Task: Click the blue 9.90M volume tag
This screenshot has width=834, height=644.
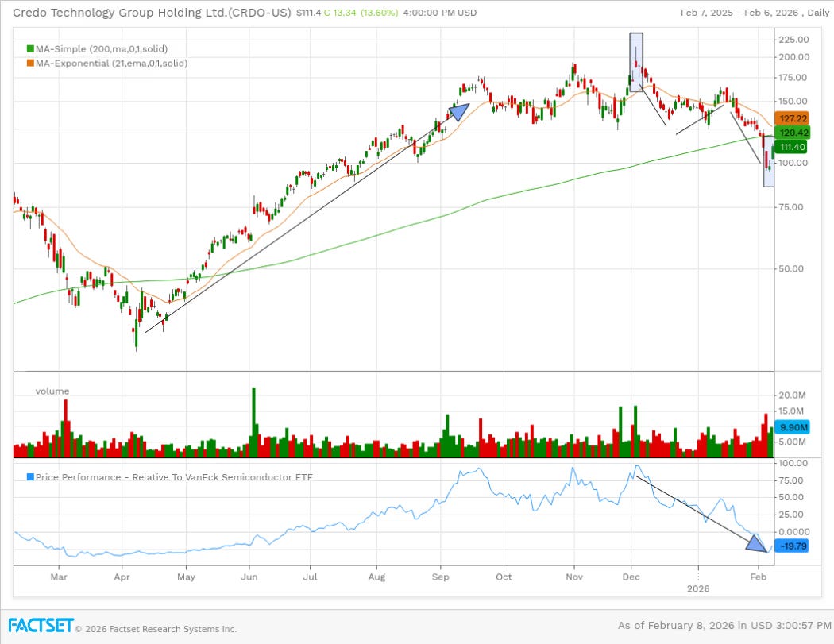Action: (x=793, y=427)
